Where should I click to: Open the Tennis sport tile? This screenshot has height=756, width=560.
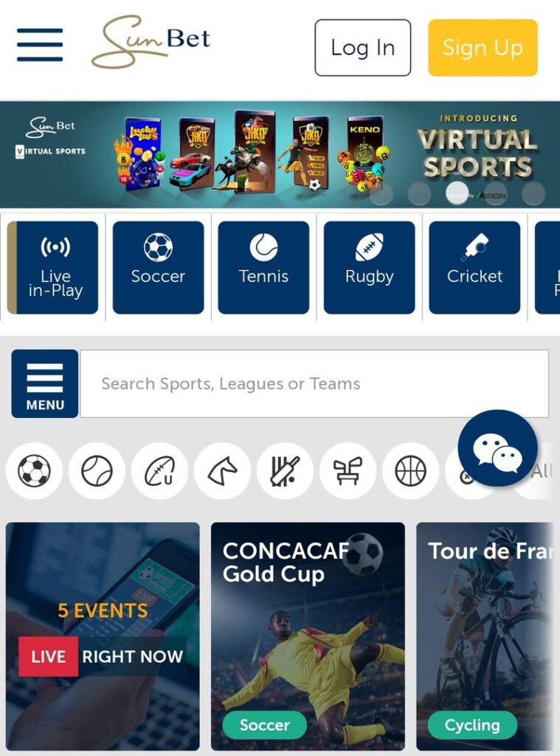(263, 267)
